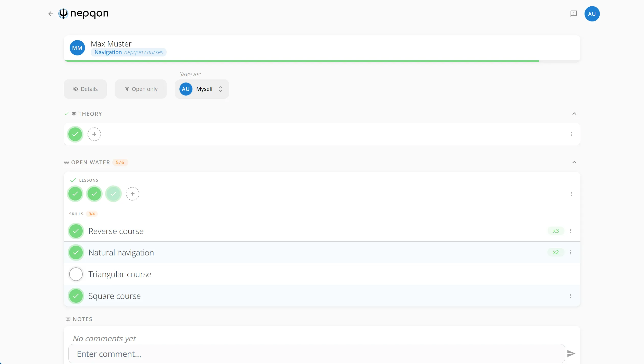This screenshot has width=644, height=364.
Task: Go back using the arrow icon
Action: click(x=51, y=14)
